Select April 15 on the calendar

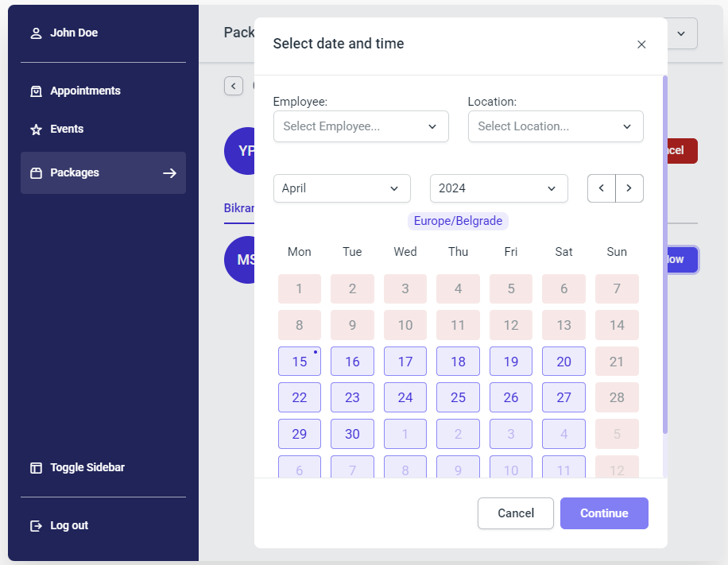[300, 362]
